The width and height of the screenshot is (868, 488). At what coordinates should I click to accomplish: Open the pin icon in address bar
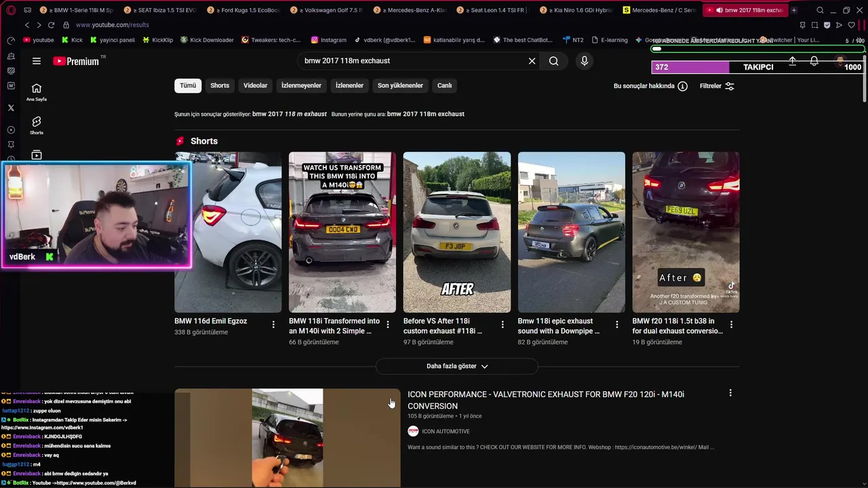[802, 25]
